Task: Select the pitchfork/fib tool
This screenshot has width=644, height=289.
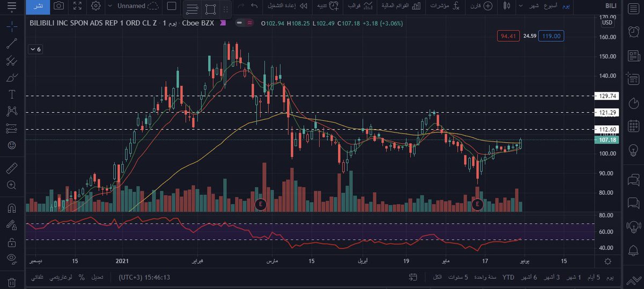Action: pyautogui.click(x=12, y=61)
